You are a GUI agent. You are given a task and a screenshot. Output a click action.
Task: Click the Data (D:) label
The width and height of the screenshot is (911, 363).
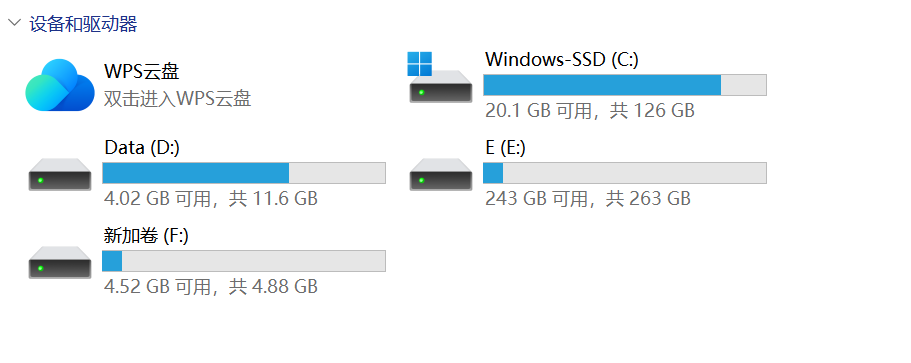142,148
